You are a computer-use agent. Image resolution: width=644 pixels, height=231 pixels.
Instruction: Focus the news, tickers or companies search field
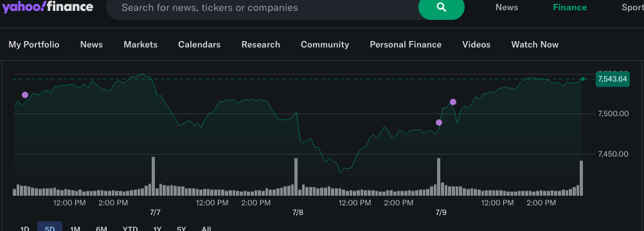point(263,8)
